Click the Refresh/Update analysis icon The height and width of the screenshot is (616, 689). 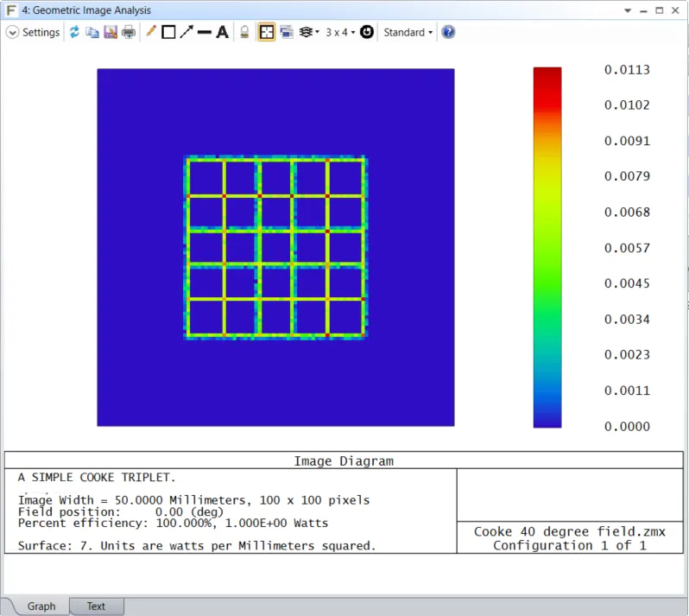tap(74, 32)
